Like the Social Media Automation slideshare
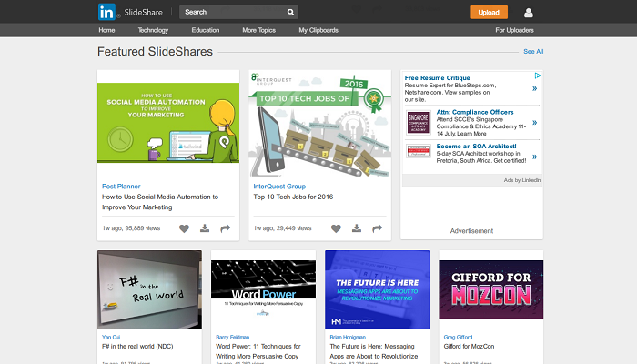The width and height of the screenshot is (637, 364). [184, 228]
